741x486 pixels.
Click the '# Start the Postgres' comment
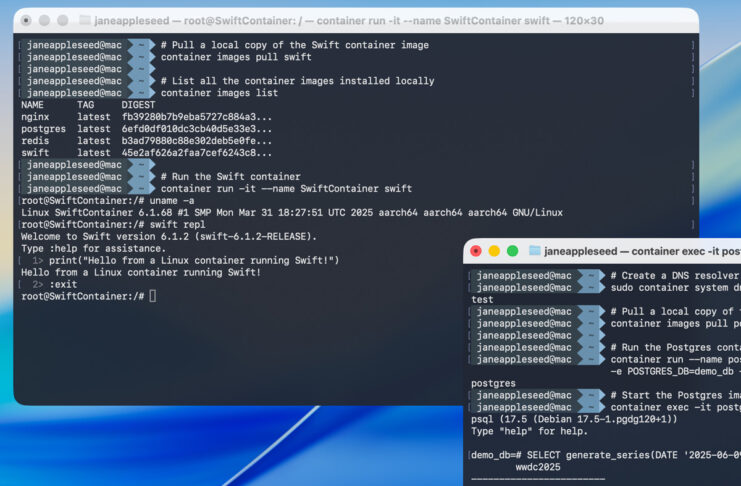click(675, 395)
